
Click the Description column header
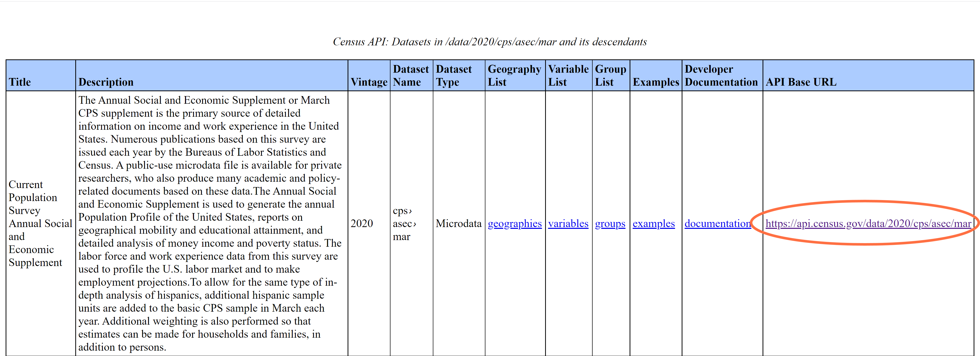pyautogui.click(x=106, y=82)
